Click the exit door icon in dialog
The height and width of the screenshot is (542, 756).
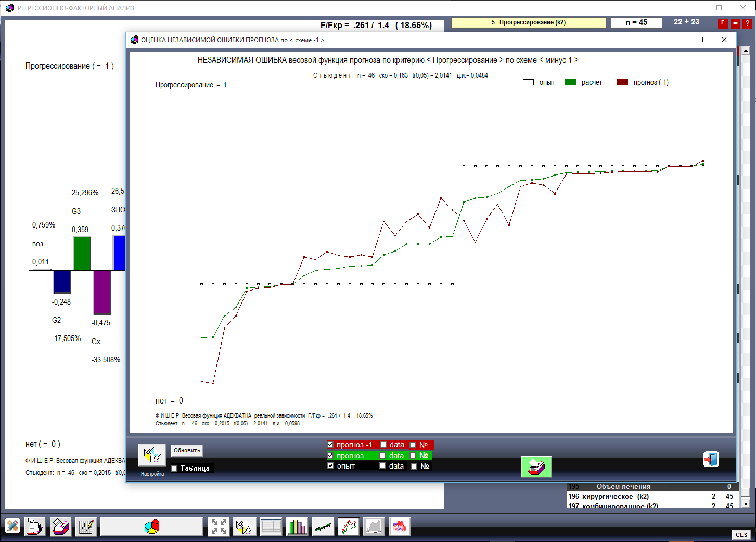click(x=711, y=459)
